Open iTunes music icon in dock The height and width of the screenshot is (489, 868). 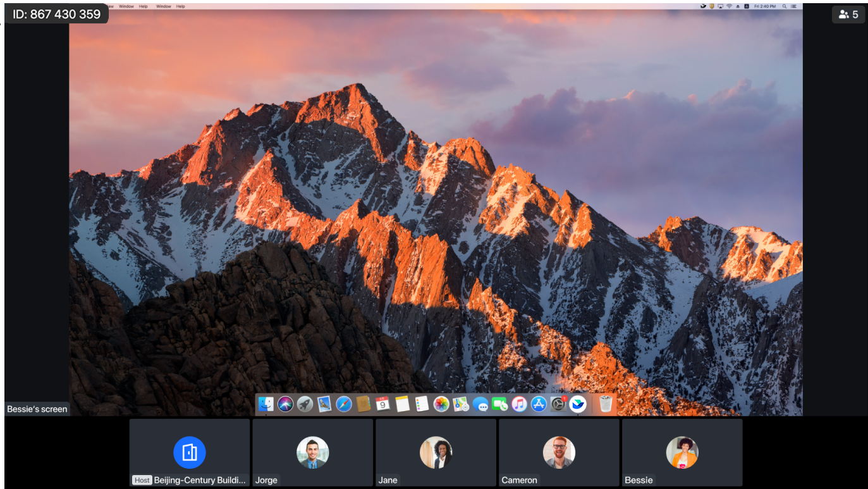click(519, 404)
